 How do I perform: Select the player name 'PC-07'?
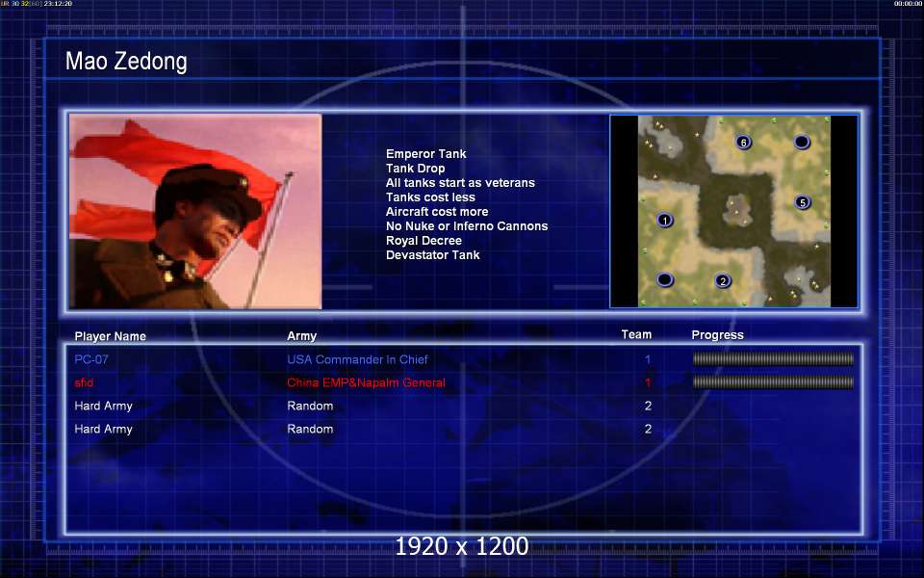[91, 359]
